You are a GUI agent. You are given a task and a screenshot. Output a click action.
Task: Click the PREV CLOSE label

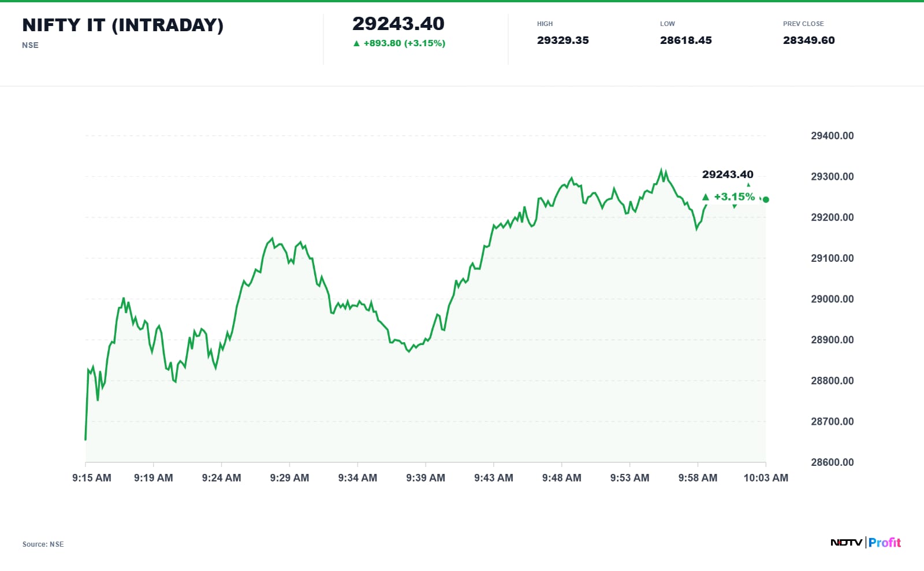tap(803, 24)
